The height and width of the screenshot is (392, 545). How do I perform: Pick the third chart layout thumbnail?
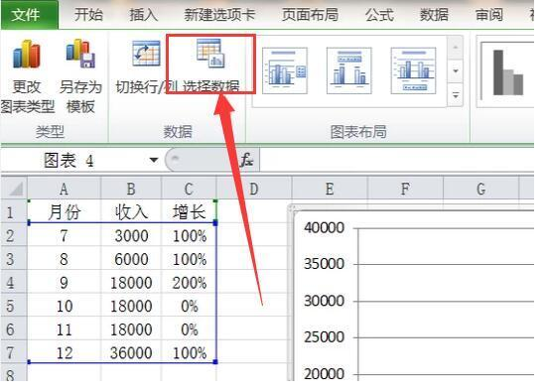(x=413, y=70)
